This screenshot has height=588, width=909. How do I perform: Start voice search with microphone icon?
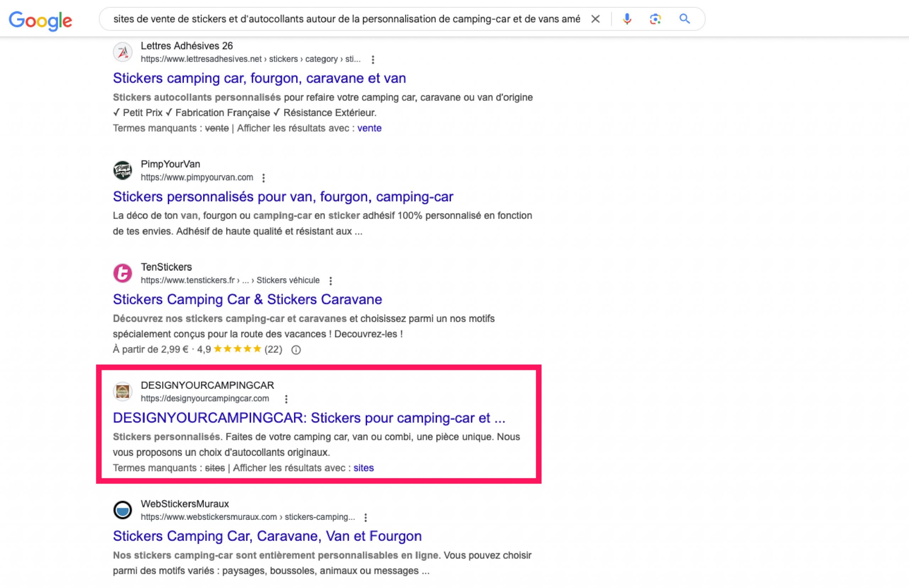pos(626,19)
